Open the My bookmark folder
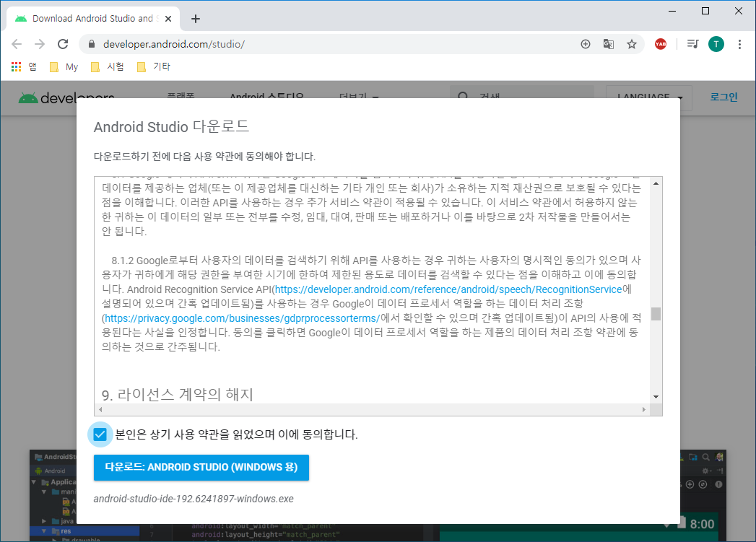 click(64, 66)
